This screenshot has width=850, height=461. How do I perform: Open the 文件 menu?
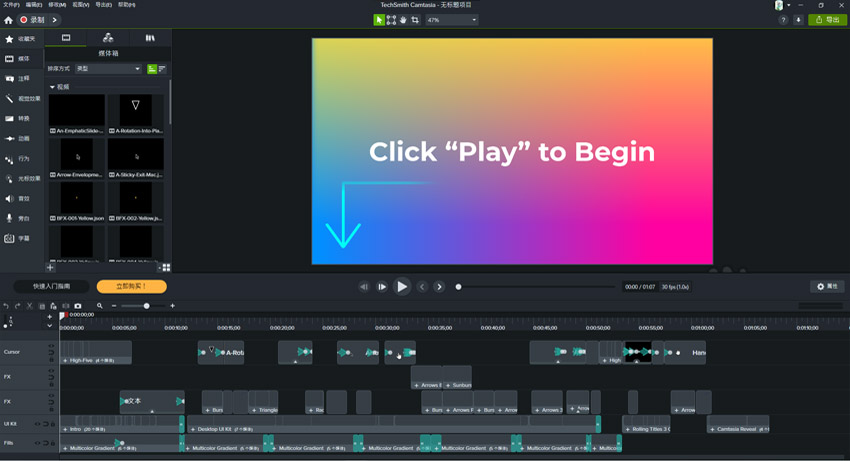pyautogui.click(x=8, y=5)
